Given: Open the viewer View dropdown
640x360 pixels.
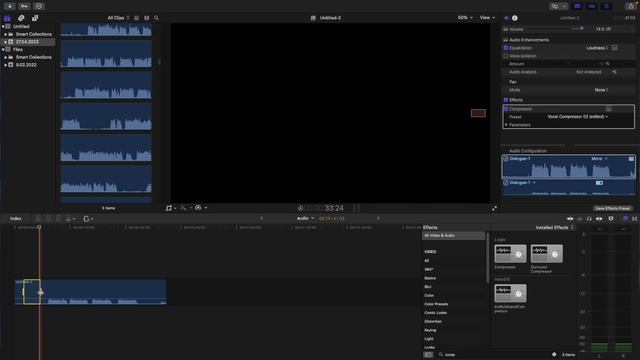Looking at the screenshot, I should coord(487,18).
